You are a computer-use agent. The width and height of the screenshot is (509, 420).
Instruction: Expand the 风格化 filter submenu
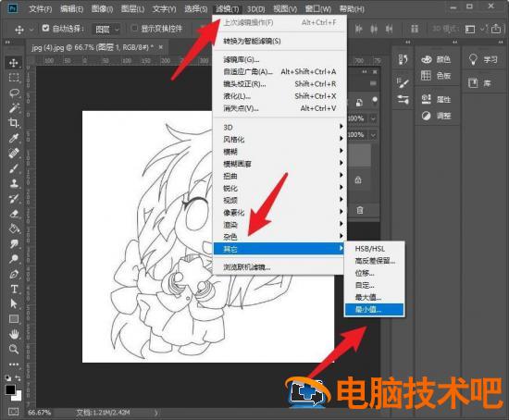coord(279,140)
